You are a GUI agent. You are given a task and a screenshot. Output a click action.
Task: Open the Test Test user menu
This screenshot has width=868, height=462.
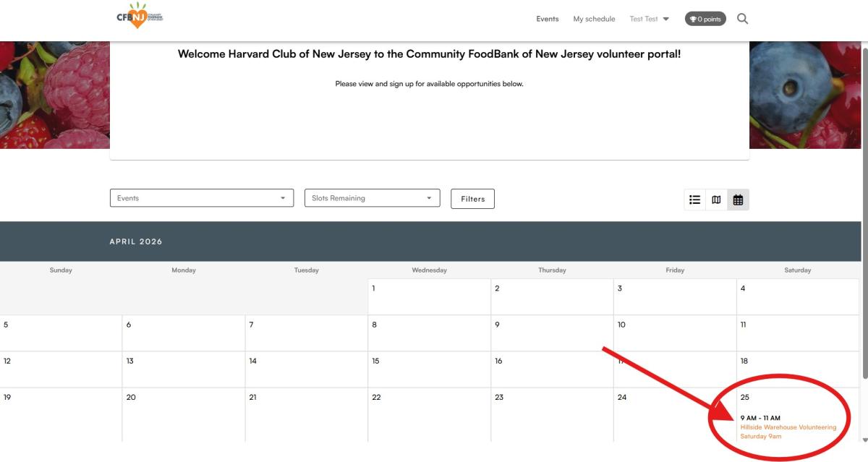pyautogui.click(x=649, y=19)
